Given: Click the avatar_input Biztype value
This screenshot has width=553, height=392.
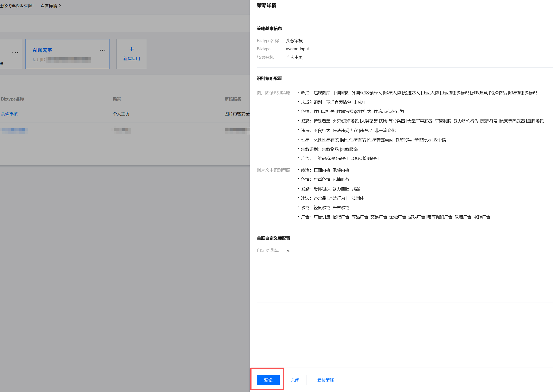Looking at the screenshot, I should click(x=297, y=49).
